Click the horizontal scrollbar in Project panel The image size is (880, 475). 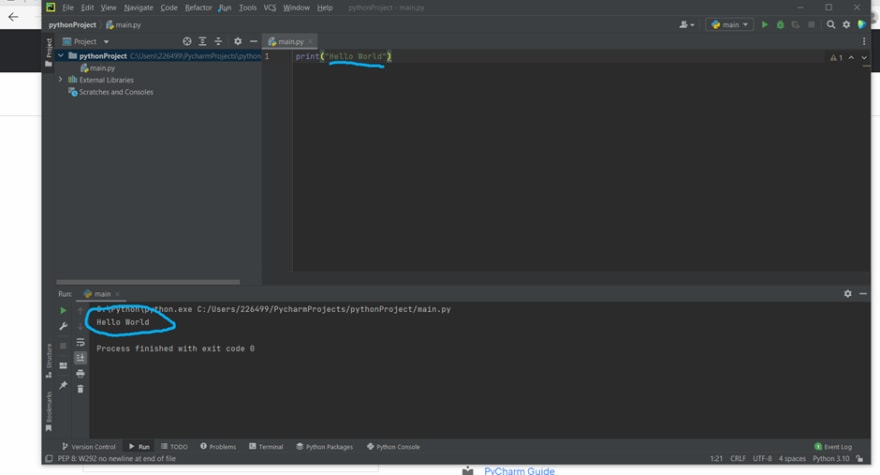coord(148,282)
